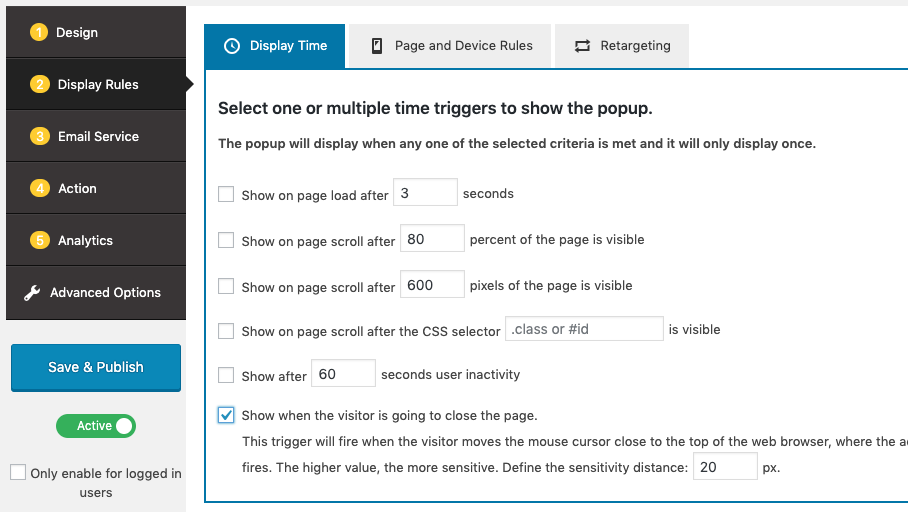Uncheck Show when visitor is going to close
The height and width of the screenshot is (512, 908).
point(226,415)
